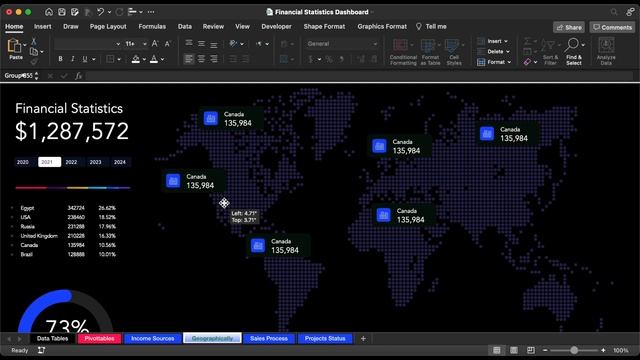
Task: Open the font size dropdown
Action: tap(144, 44)
